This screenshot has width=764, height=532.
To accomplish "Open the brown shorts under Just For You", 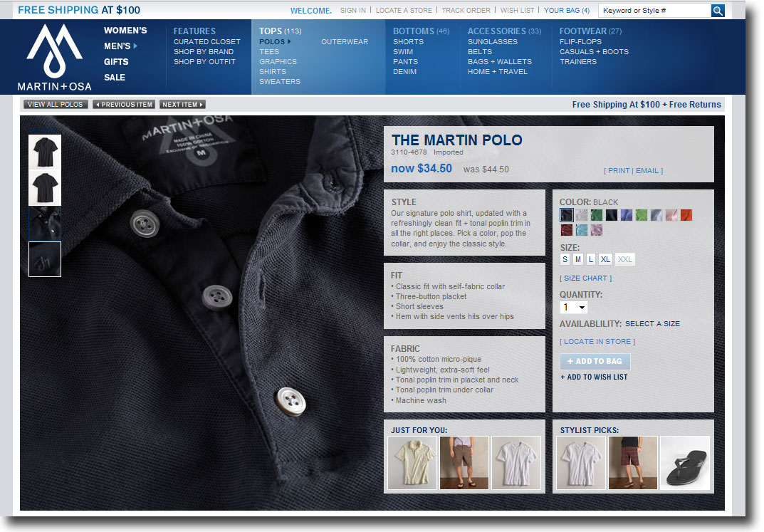I will (x=464, y=463).
